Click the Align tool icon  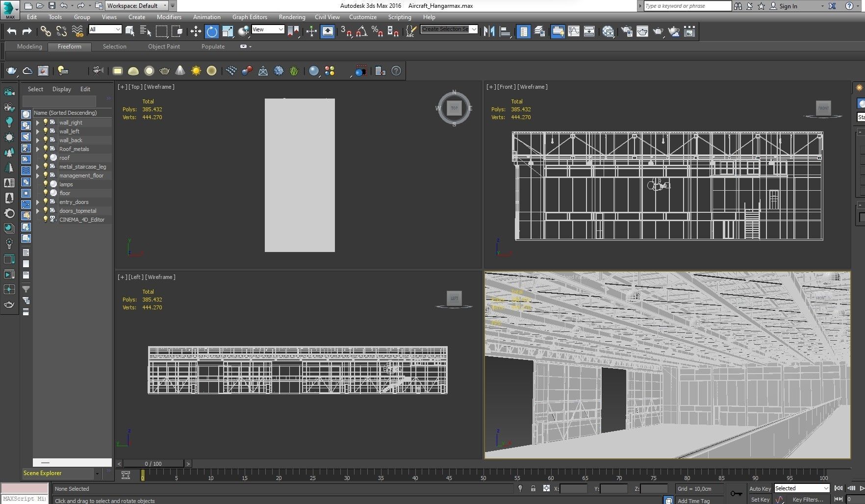pyautogui.click(x=505, y=32)
